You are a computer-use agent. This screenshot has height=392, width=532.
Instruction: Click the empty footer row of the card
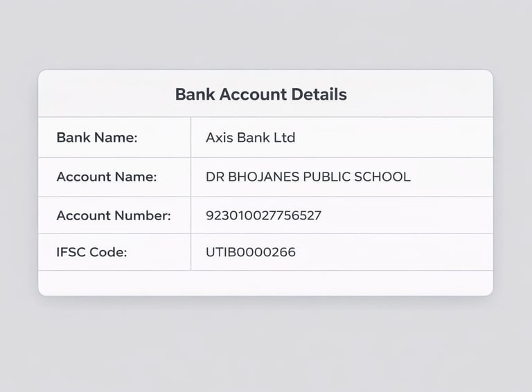coord(266,283)
